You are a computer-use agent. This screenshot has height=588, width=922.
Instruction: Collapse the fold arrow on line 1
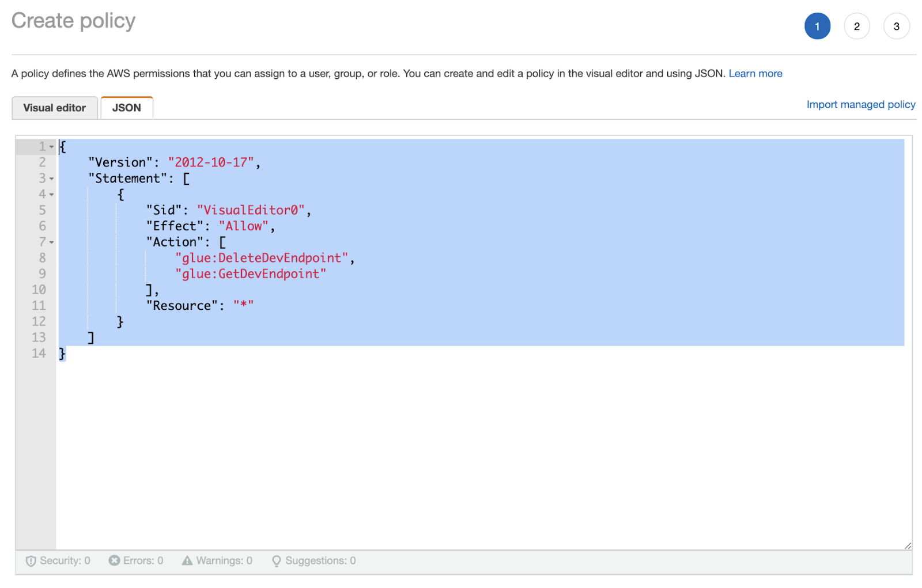pos(51,147)
